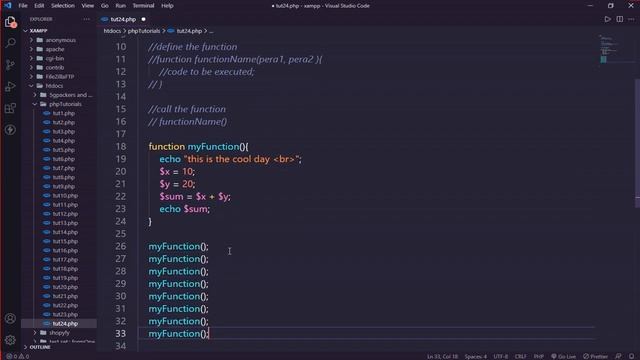The width and height of the screenshot is (640, 360).
Task: Change language mode PHP
Action: [539, 356]
